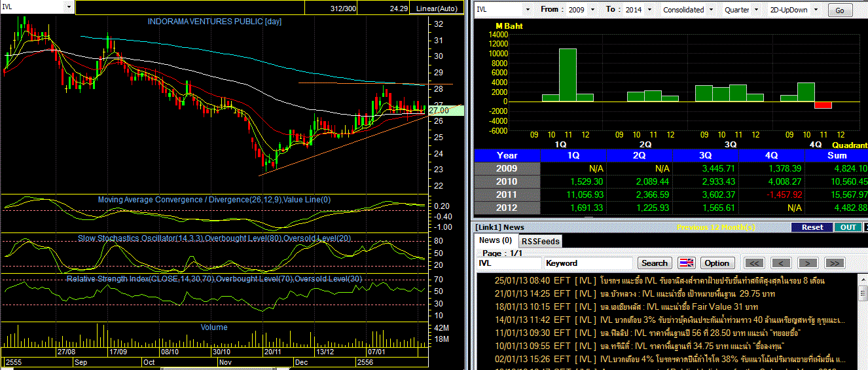
Task: Click the red negative 4Q bar
Action: coord(823,105)
